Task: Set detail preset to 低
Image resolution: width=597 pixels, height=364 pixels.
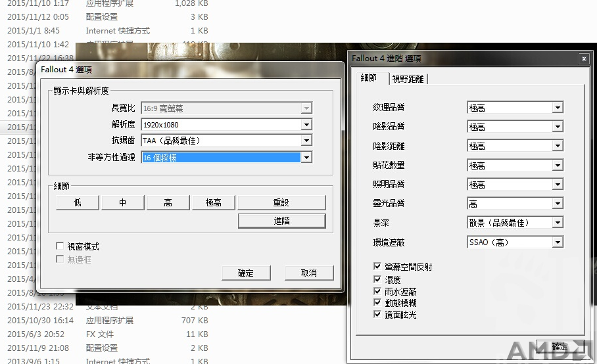Action: point(78,202)
